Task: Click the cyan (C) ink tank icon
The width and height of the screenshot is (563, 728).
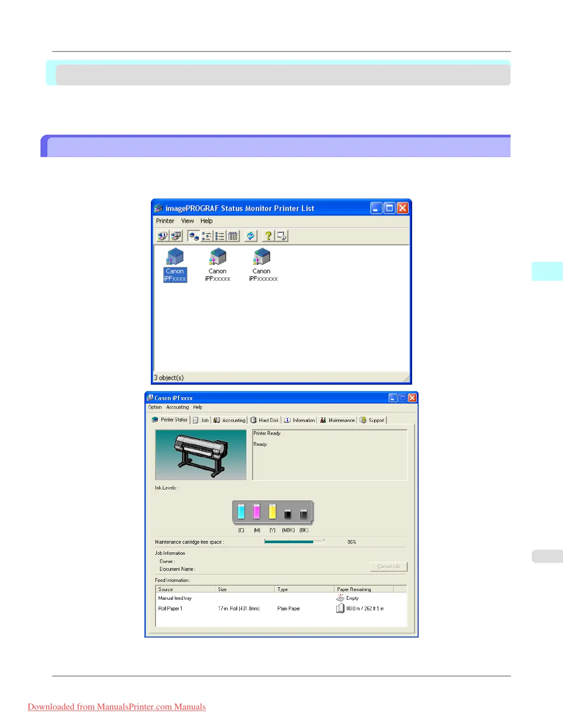Action: point(241,511)
